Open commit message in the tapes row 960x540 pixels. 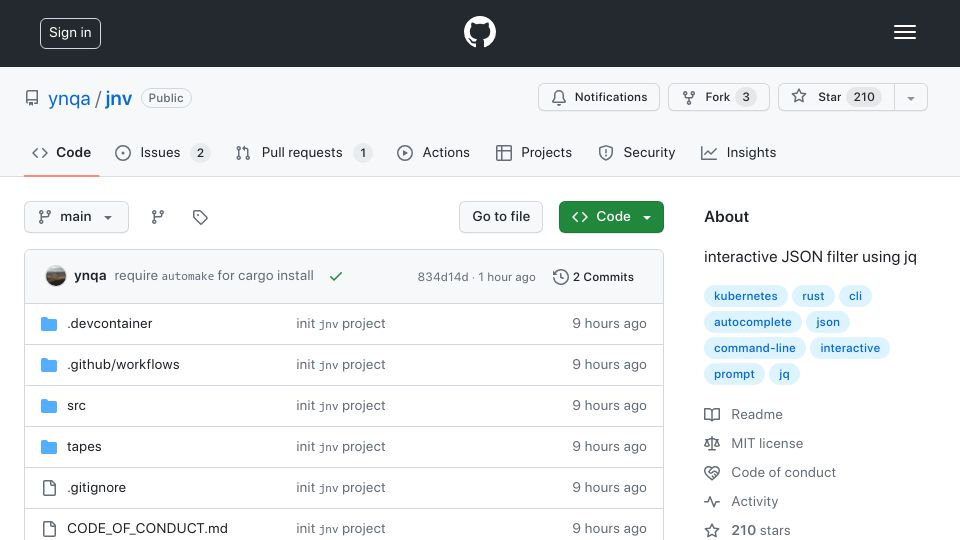coord(340,446)
